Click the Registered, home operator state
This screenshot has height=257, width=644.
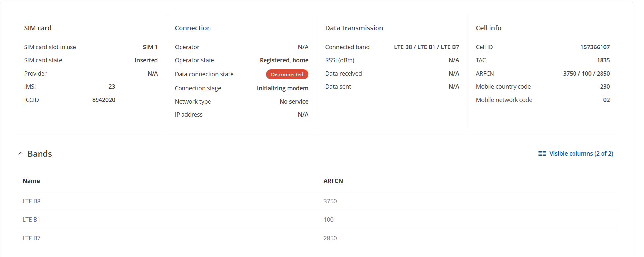tap(284, 60)
